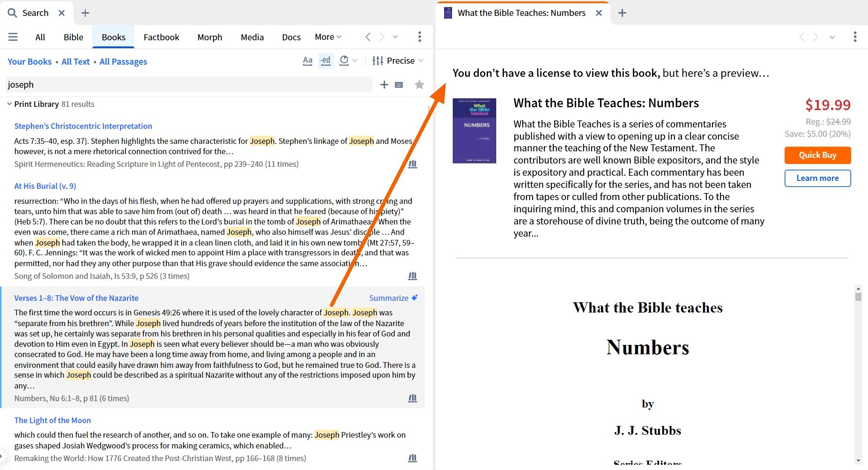This screenshot has height=470, width=868.
Task: Click the search sliders icon beside Precise
Action: [378, 61]
